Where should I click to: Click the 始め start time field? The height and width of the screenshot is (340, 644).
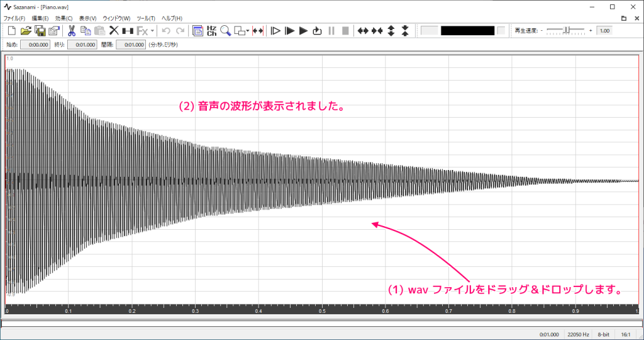coord(35,45)
